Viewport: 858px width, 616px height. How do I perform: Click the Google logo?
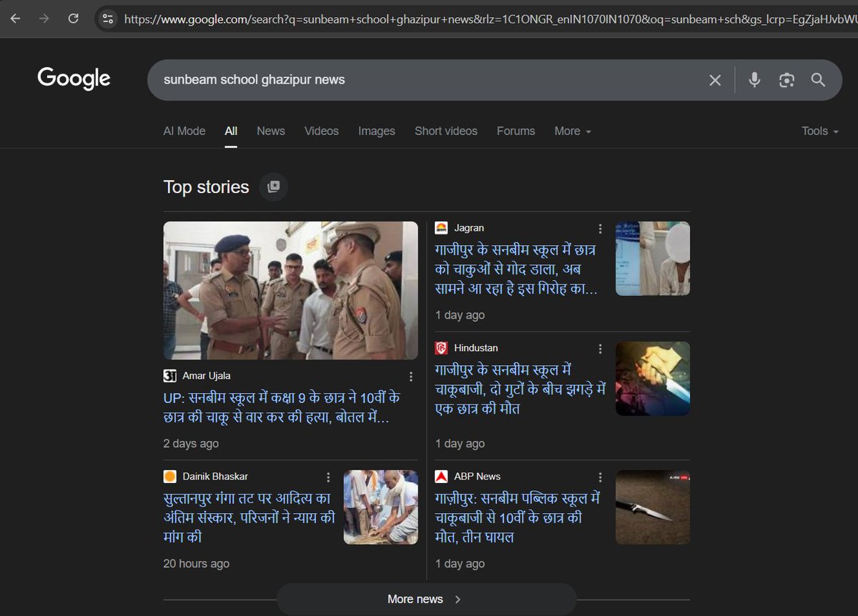[x=74, y=79]
